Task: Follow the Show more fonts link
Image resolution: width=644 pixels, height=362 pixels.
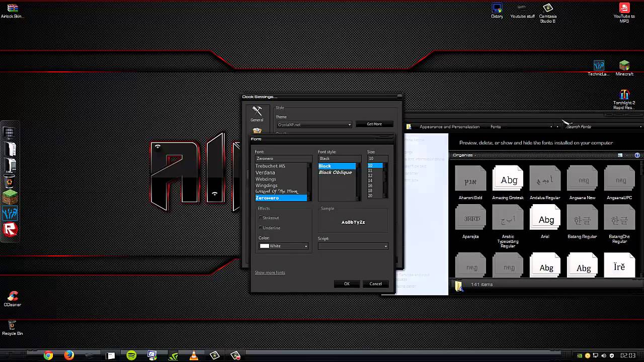Action: point(270,273)
